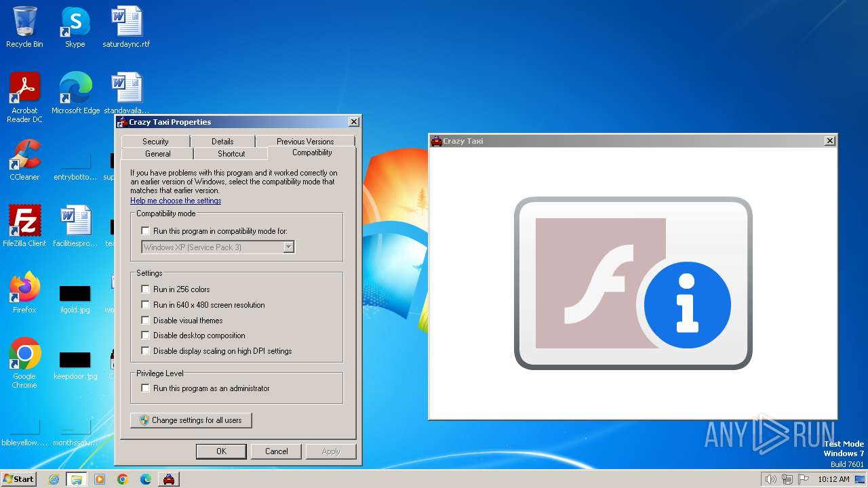Viewport: 868px width, 488px height.
Task: Click Cancel in Crazy Taxi Properties
Action: click(x=276, y=451)
